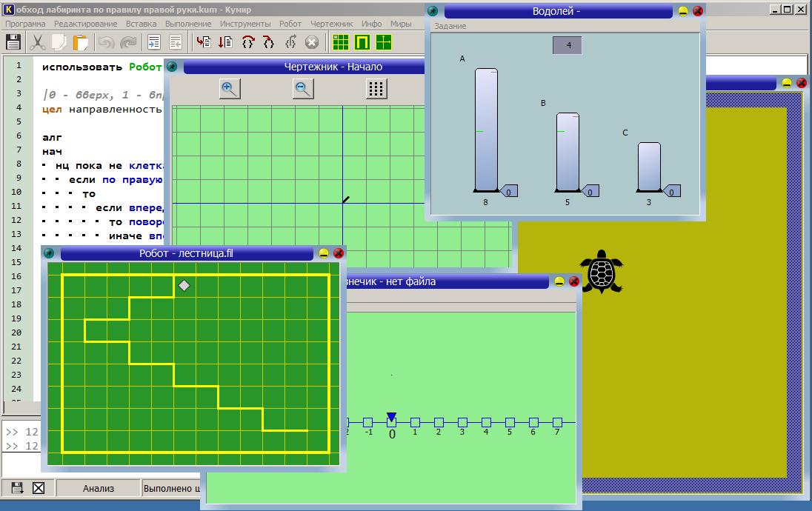This screenshot has height=511, width=812.
Task: Close the turtle window with red button
Action: click(x=801, y=83)
